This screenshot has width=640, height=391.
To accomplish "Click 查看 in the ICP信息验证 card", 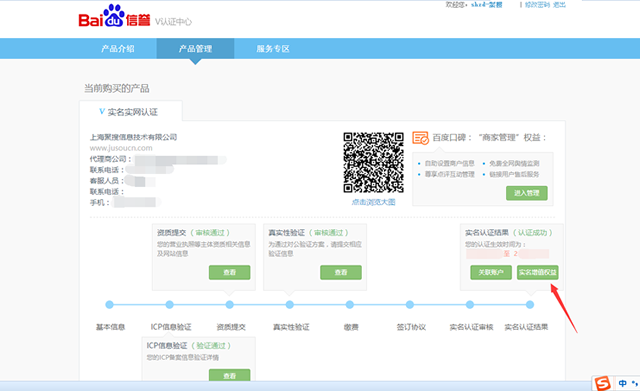I will click(x=229, y=375).
